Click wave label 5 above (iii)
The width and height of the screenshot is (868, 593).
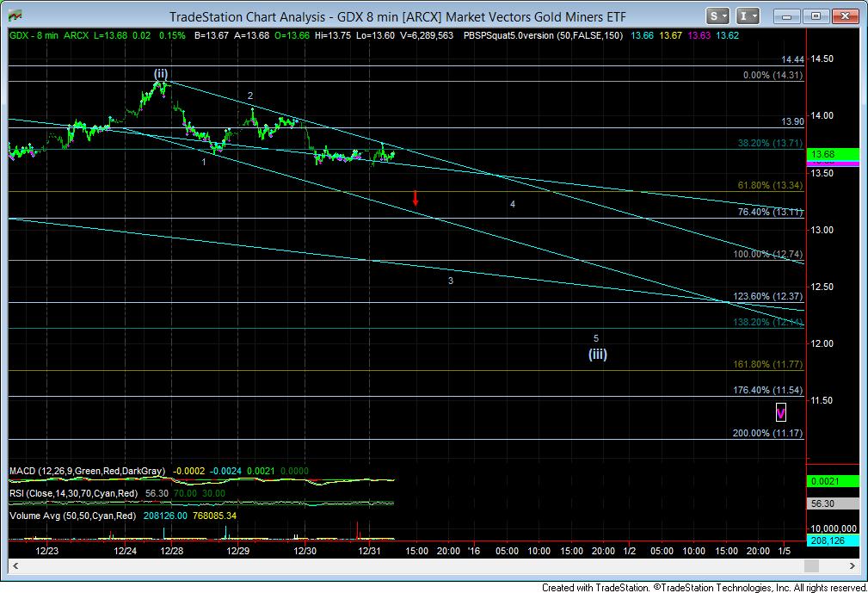[596, 338]
